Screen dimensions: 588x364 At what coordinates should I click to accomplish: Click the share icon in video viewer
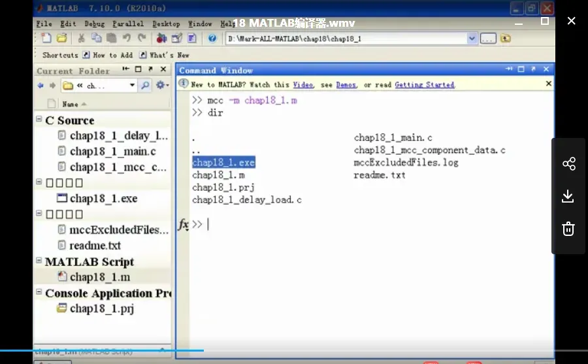coord(569,163)
